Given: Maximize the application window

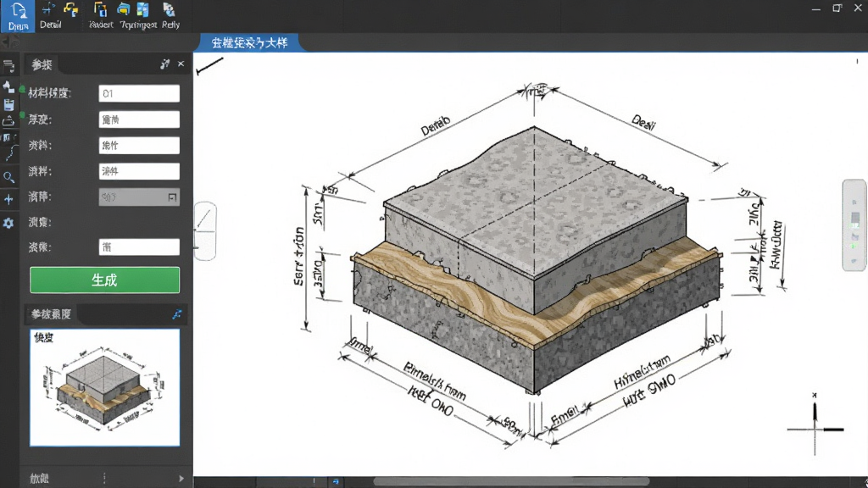Looking at the screenshot, I should tap(837, 8).
